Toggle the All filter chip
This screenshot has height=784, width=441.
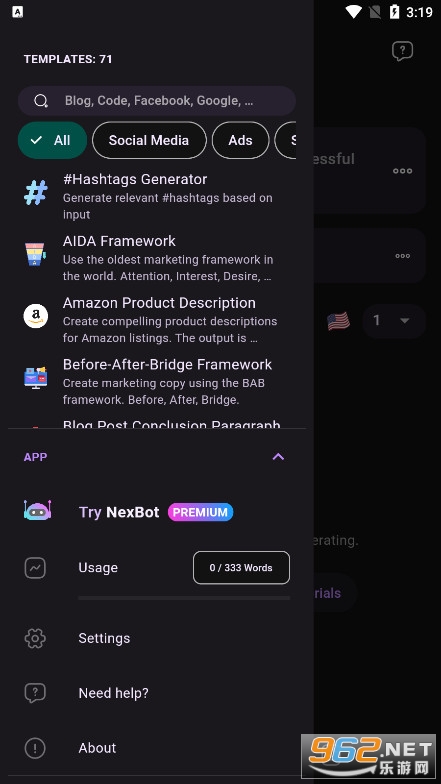pos(52,140)
